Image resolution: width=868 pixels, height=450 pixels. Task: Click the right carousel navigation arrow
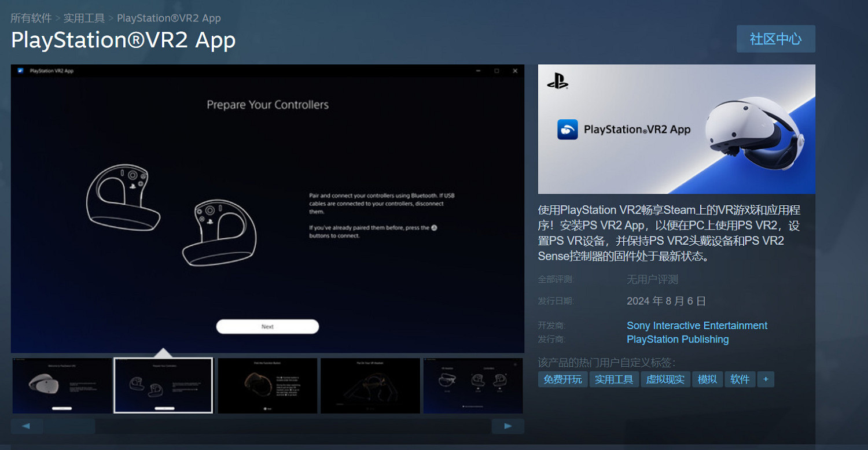click(x=507, y=426)
